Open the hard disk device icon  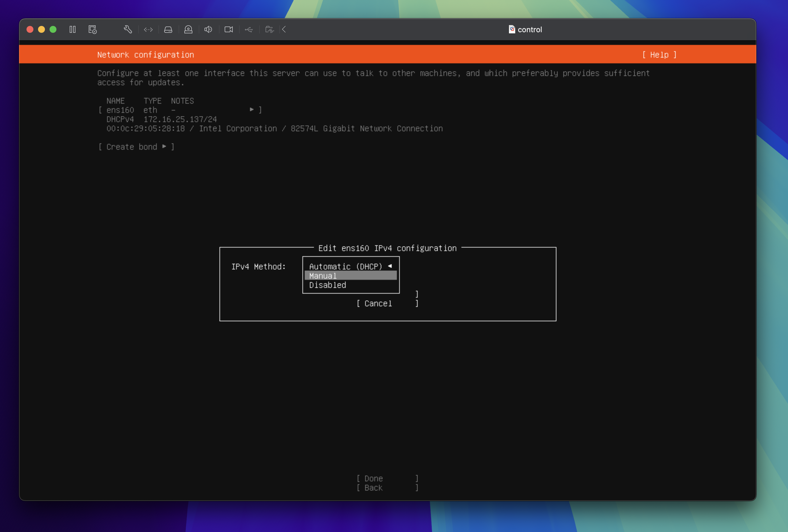(168, 29)
